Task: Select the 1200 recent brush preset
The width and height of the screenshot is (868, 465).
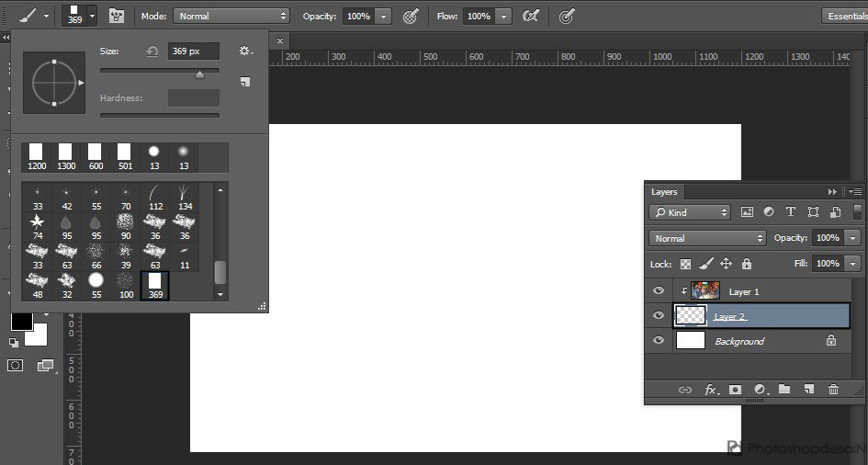Action: (37, 156)
